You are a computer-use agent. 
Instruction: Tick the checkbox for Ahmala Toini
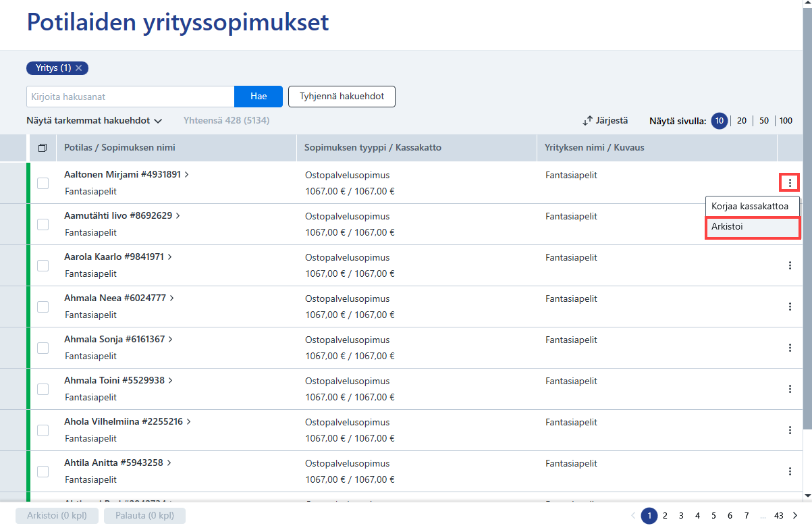tap(43, 389)
